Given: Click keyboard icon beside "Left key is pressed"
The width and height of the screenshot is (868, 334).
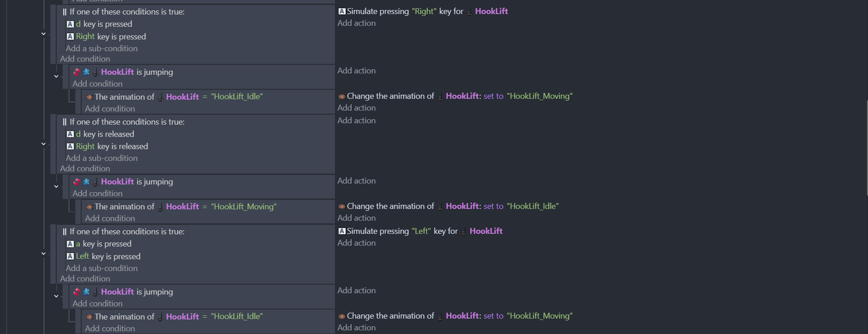Looking at the screenshot, I should 70,257.
